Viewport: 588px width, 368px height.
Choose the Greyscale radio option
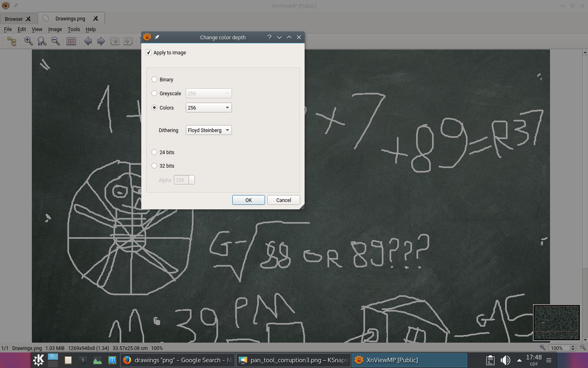[x=154, y=93]
